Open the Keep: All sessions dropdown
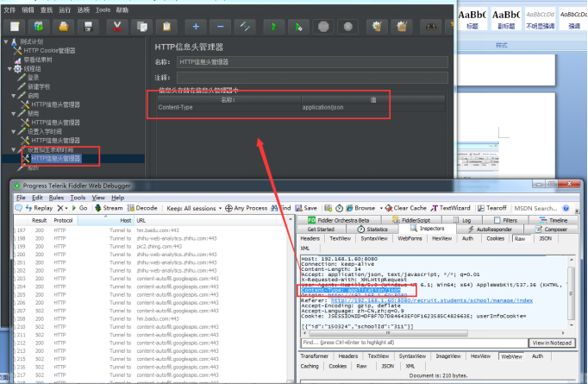Screen dimensions: 588x384 [x=194, y=208]
